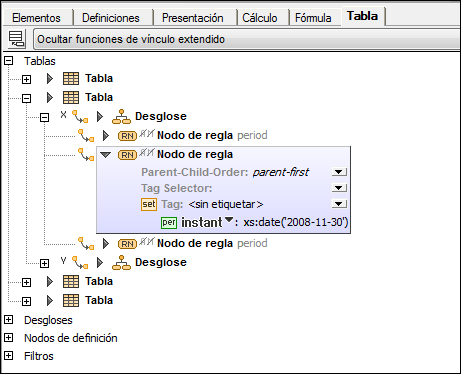Select the 'Desgloses' label
The width and height of the screenshot is (461, 374).
click(x=48, y=320)
